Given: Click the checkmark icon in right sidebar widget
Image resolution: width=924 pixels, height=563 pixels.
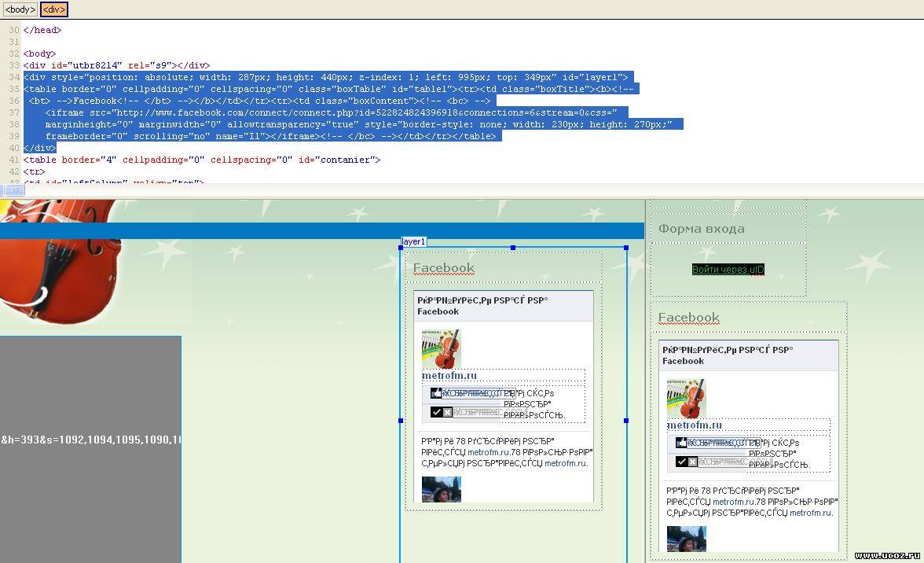Looking at the screenshot, I should [681, 462].
